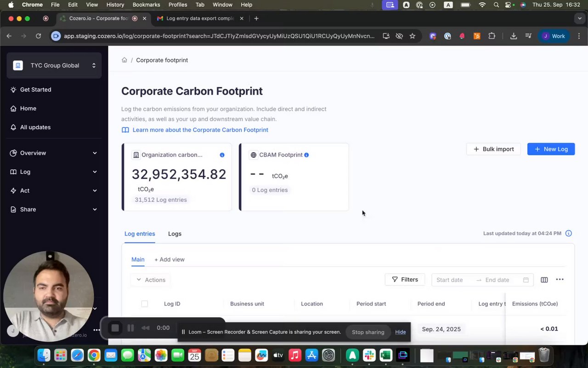Viewport: 588px width, 368px height.
Task: Open Learn more about the Corporate Carbon Footprint link
Action: pyautogui.click(x=200, y=130)
